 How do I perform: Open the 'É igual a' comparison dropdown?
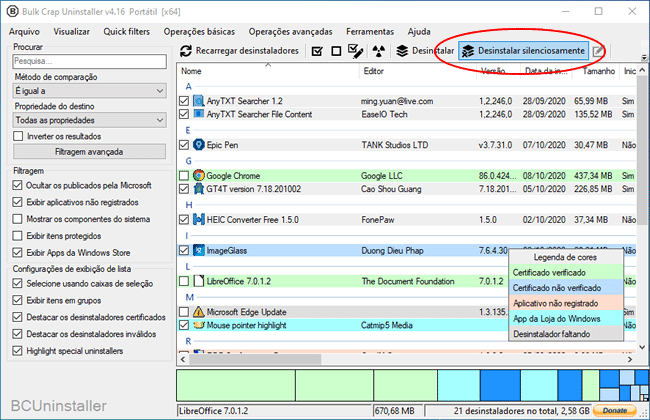tap(90, 91)
